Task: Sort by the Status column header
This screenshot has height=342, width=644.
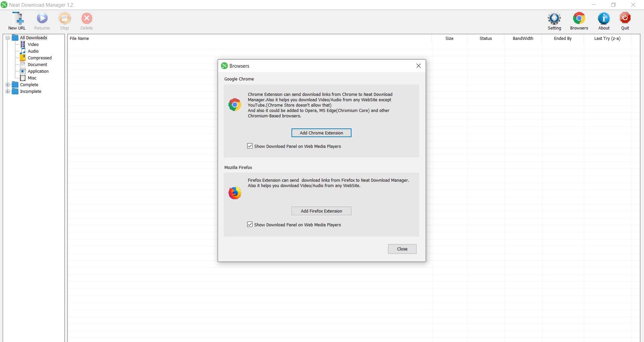Action: pos(486,39)
